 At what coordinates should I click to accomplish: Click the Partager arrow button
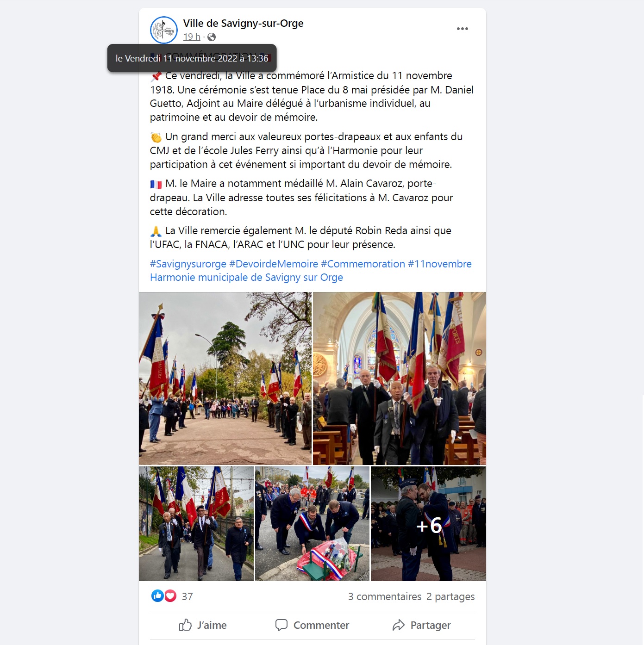pos(421,625)
